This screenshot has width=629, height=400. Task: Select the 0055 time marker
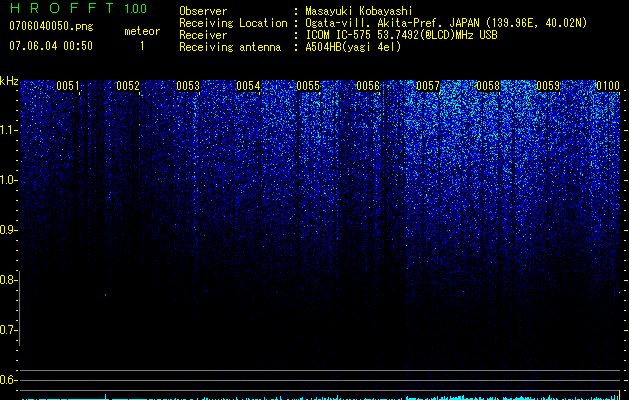[x=308, y=86]
